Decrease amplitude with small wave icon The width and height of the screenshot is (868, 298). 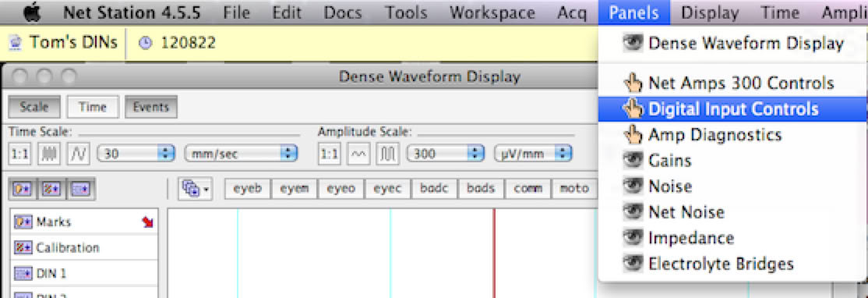358,154
